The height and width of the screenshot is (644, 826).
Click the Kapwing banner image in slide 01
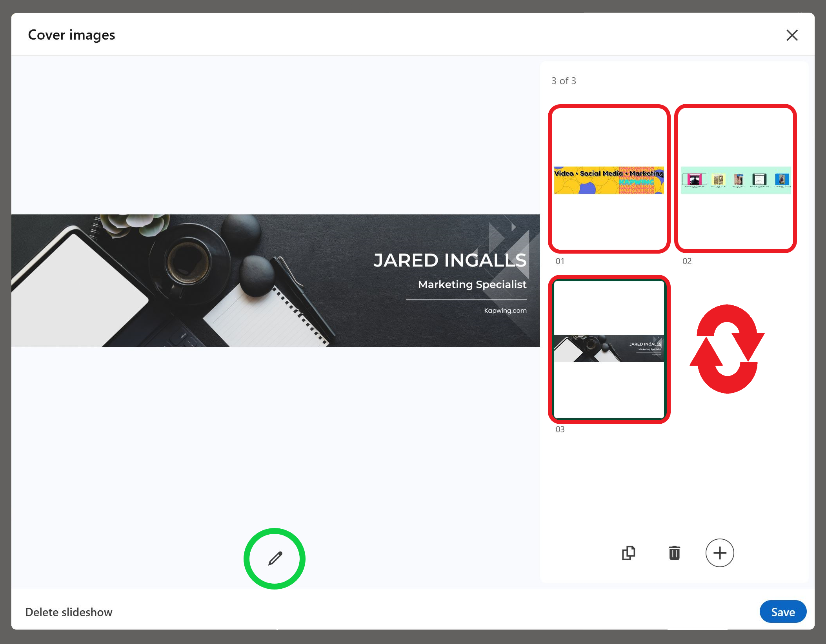pyautogui.click(x=609, y=179)
